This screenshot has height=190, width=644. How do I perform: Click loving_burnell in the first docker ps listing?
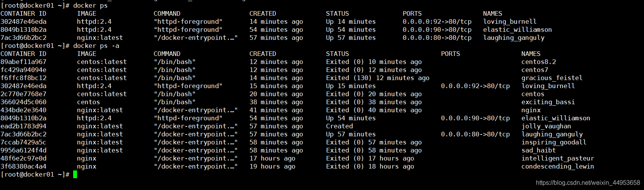pyautogui.click(x=510, y=21)
